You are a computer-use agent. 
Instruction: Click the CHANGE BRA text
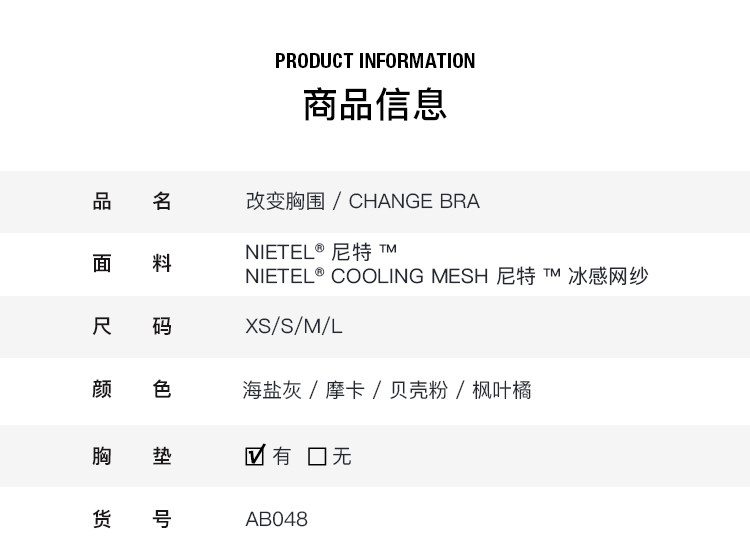tap(414, 201)
